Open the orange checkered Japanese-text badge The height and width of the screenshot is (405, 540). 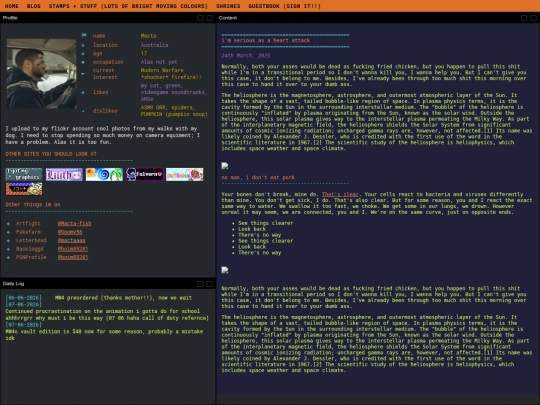point(24,189)
